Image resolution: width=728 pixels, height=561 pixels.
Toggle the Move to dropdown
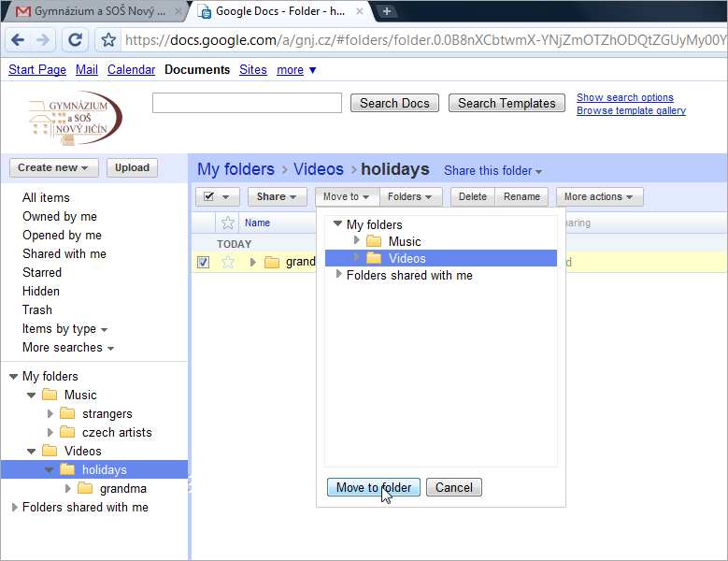click(347, 197)
